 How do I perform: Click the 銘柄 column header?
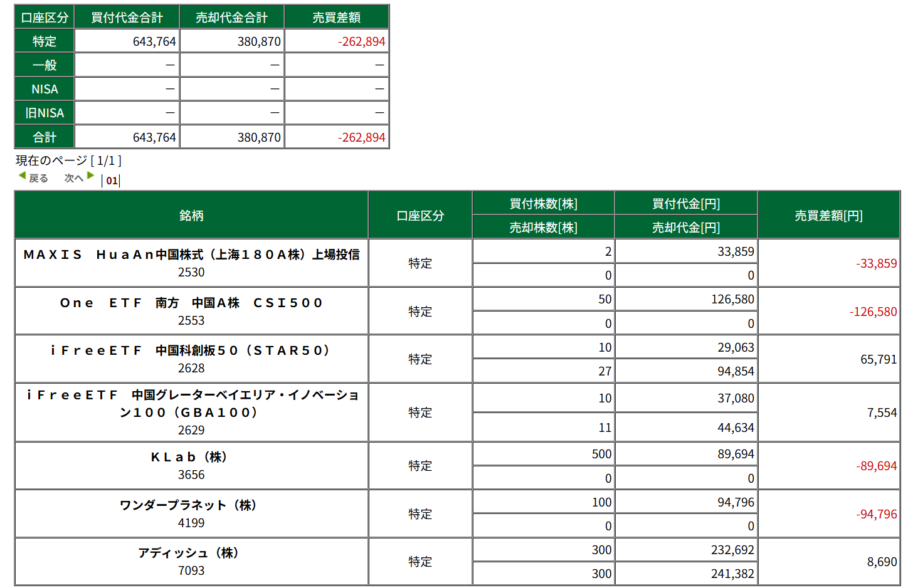tap(191, 215)
